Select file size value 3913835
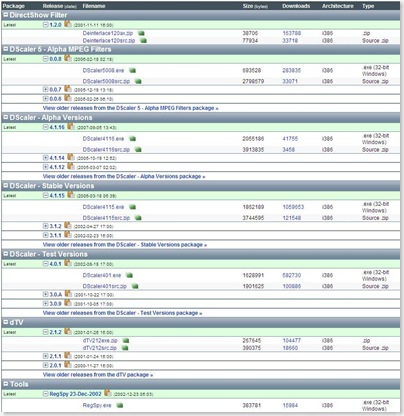 [253, 150]
